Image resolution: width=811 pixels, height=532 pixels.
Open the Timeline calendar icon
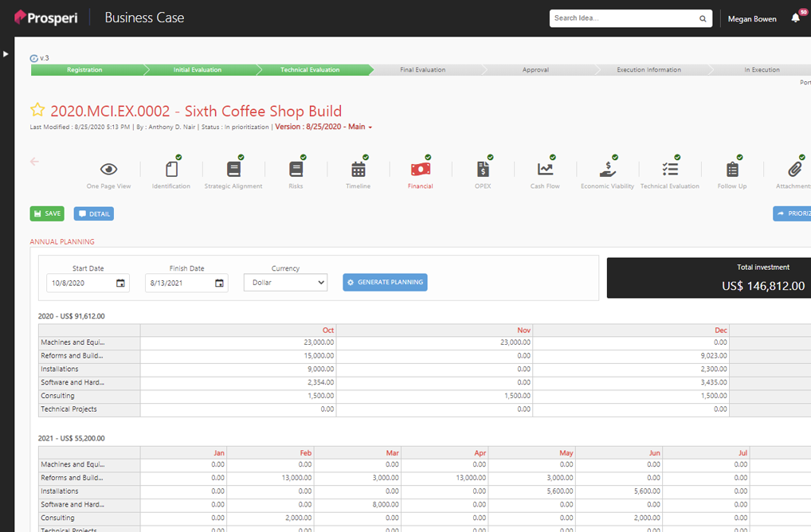click(358, 169)
